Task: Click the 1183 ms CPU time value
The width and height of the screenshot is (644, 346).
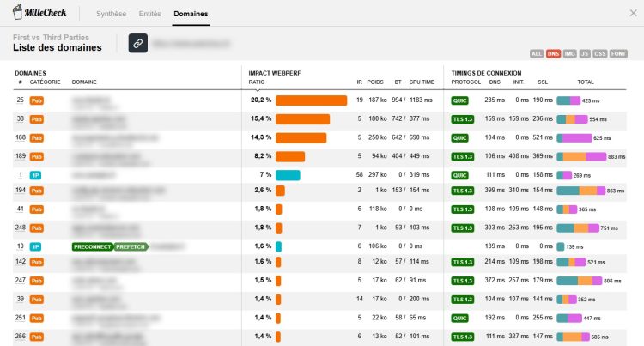Action: click(421, 100)
